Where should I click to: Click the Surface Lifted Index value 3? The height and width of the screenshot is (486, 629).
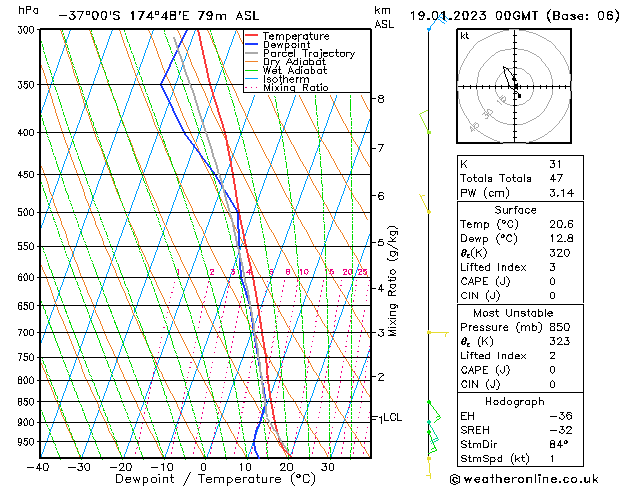pyautogui.click(x=552, y=267)
